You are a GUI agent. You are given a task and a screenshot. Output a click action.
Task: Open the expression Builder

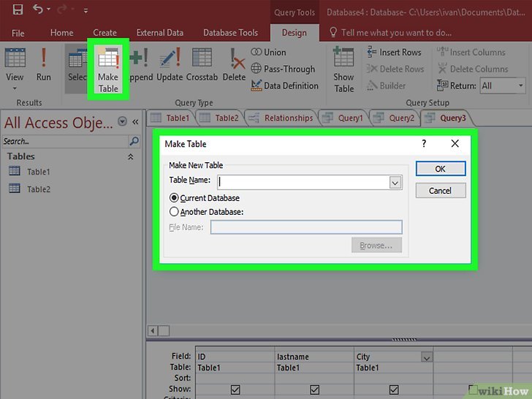click(x=386, y=85)
